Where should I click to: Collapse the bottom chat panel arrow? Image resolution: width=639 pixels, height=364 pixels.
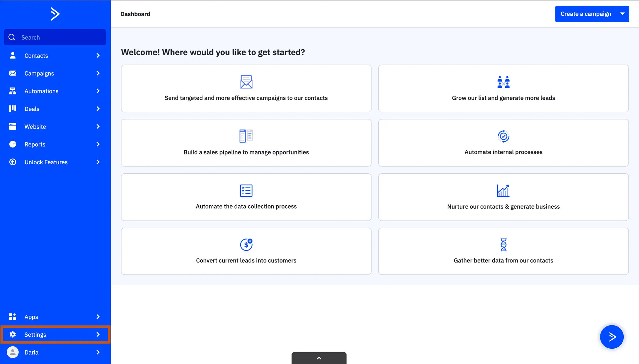(319, 358)
